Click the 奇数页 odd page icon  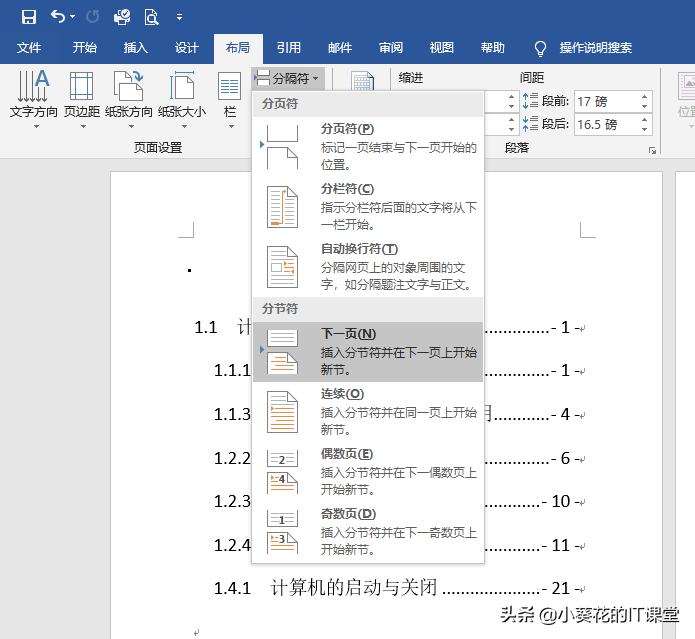coord(282,531)
